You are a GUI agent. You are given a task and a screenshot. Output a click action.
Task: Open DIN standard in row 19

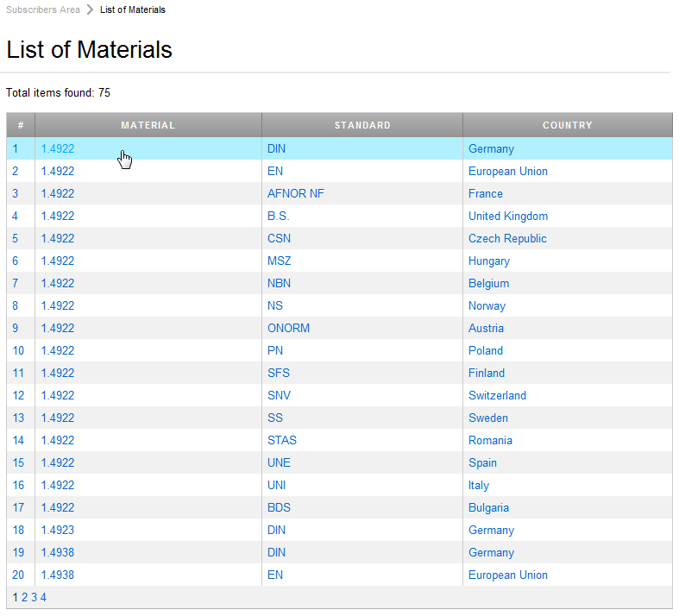[x=276, y=553]
